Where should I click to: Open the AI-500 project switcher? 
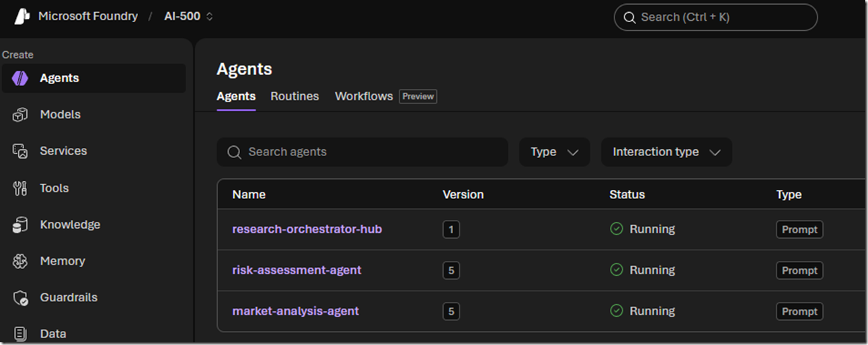(x=189, y=16)
